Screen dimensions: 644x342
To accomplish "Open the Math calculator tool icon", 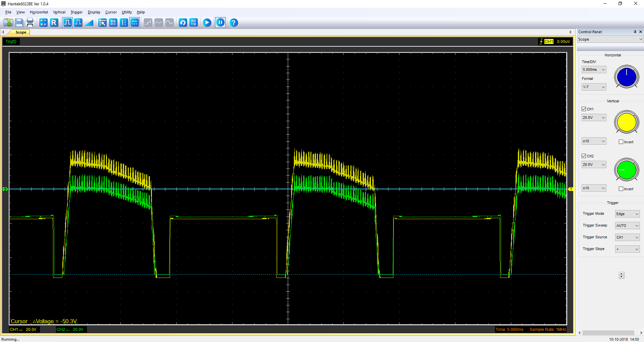I will (43, 23).
